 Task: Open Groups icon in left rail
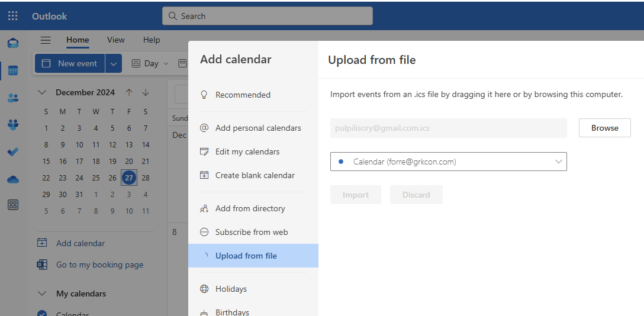coord(13,124)
